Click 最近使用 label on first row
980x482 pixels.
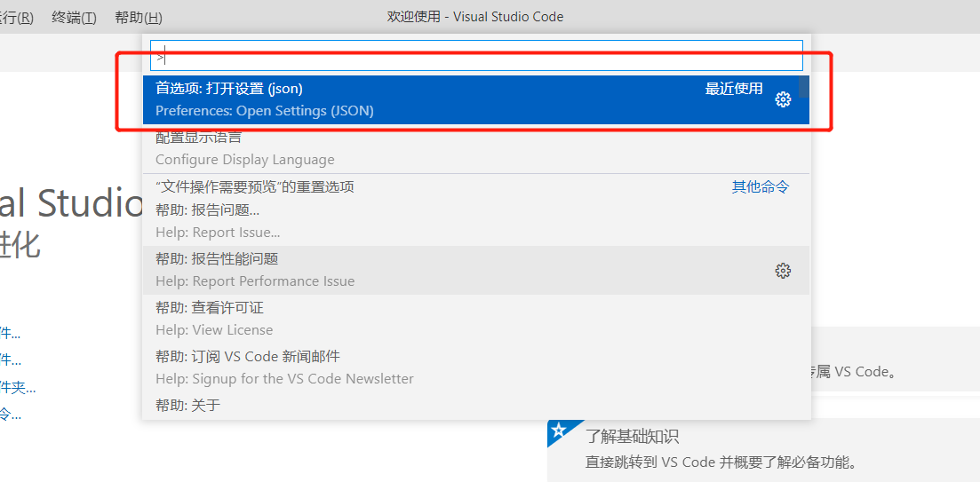pyautogui.click(x=734, y=89)
